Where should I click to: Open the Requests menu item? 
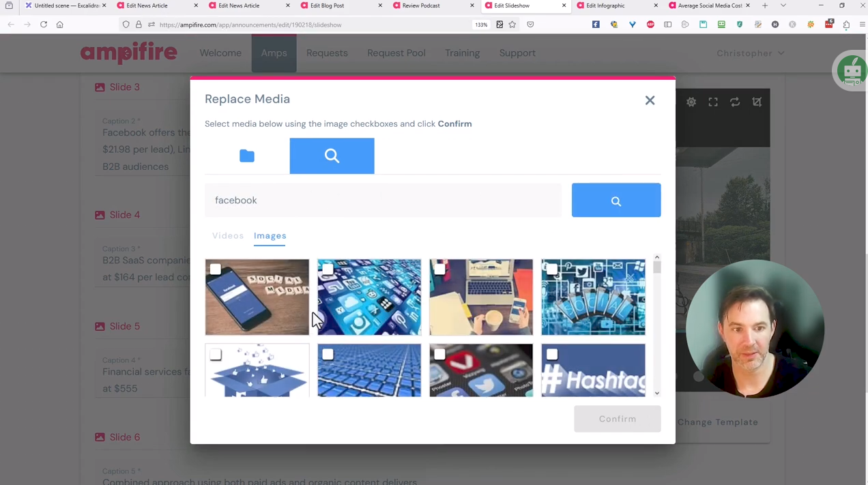tap(327, 53)
